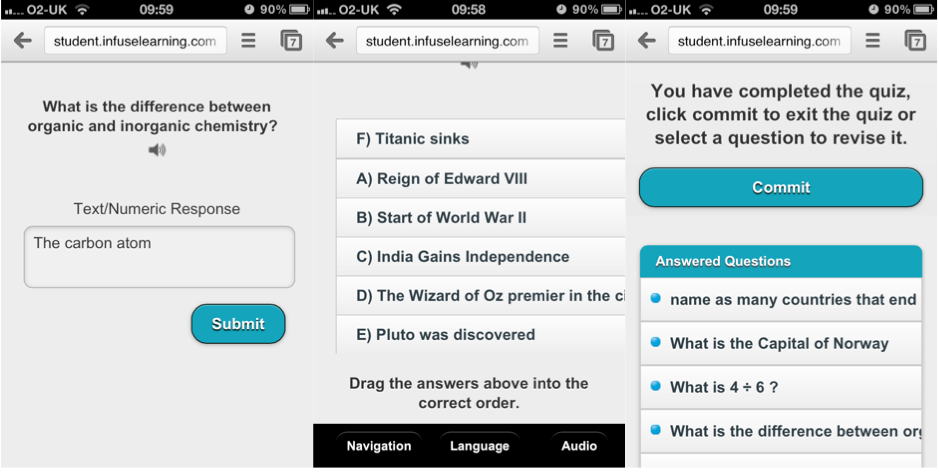Screen dimensions: 939x476
Task: Click the Commit button to exit the quiz
Action: pos(781,187)
